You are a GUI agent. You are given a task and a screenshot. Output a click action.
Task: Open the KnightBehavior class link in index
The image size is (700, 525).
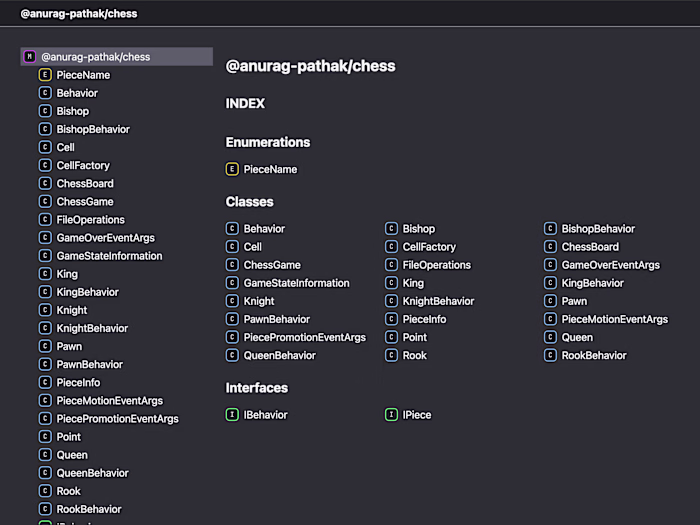click(438, 301)
